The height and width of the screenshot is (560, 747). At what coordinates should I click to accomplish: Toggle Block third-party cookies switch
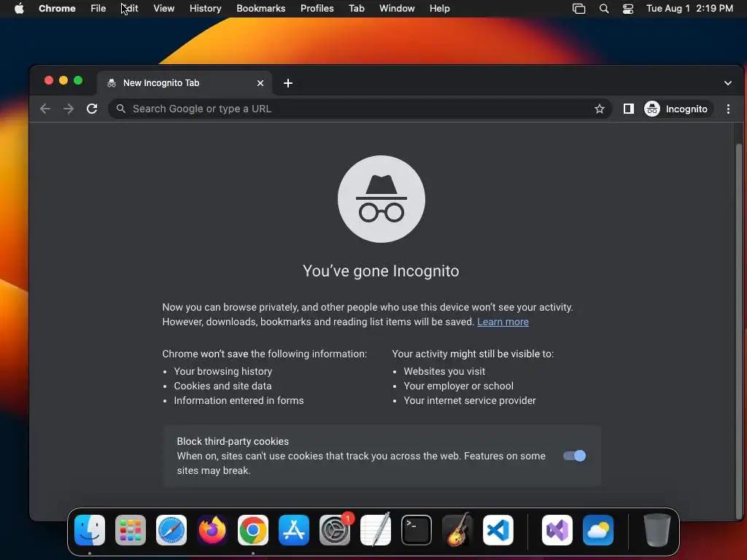[575, 456]
